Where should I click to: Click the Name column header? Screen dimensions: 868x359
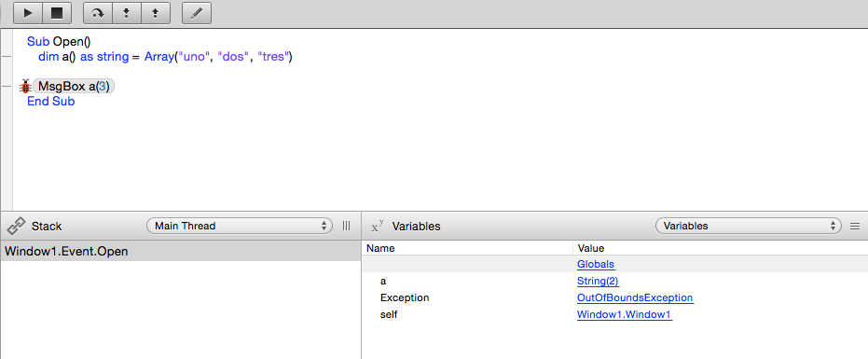(x=467, y=248)
